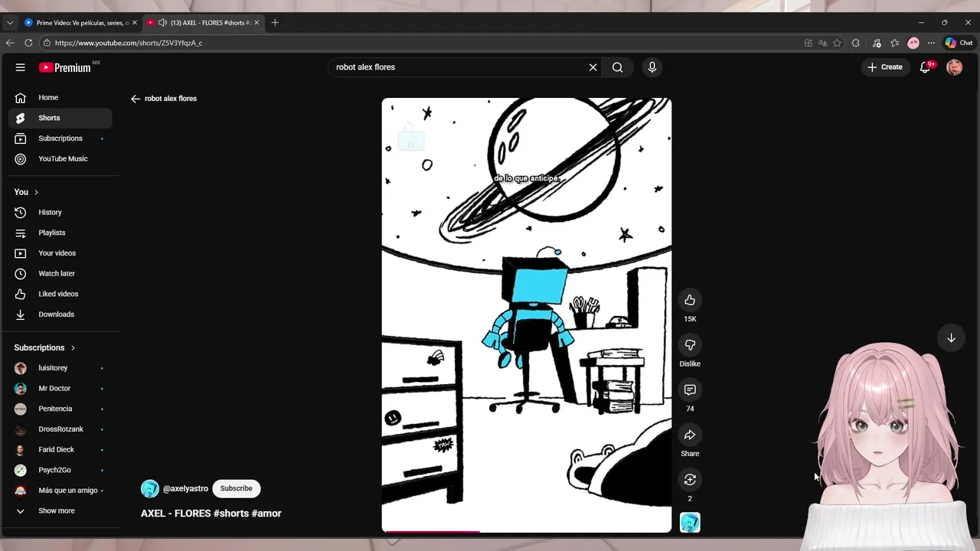
Task: Subscribe to @axelyastro
Action: coord(236,488)
